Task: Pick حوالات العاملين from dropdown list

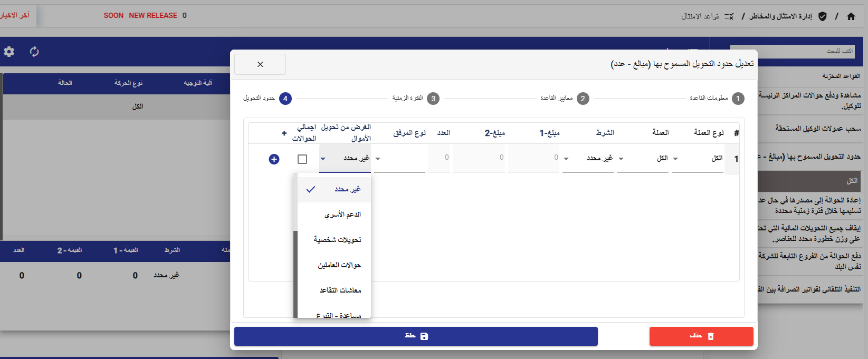Action: [339, 265]
